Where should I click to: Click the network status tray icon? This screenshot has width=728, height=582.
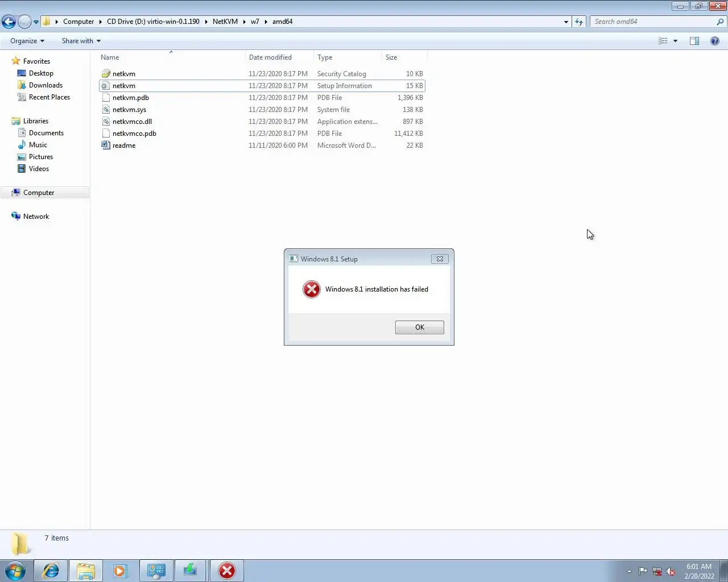[657, 571]
